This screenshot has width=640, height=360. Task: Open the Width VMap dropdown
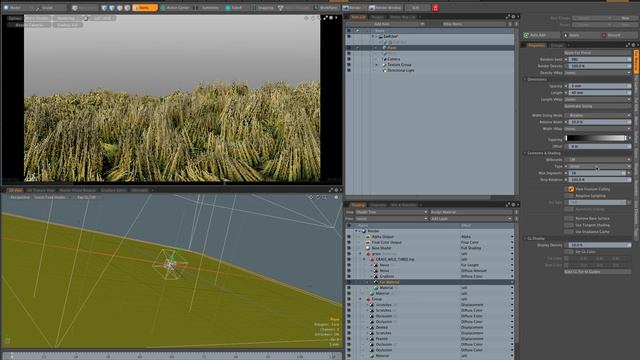coord(598,129)
